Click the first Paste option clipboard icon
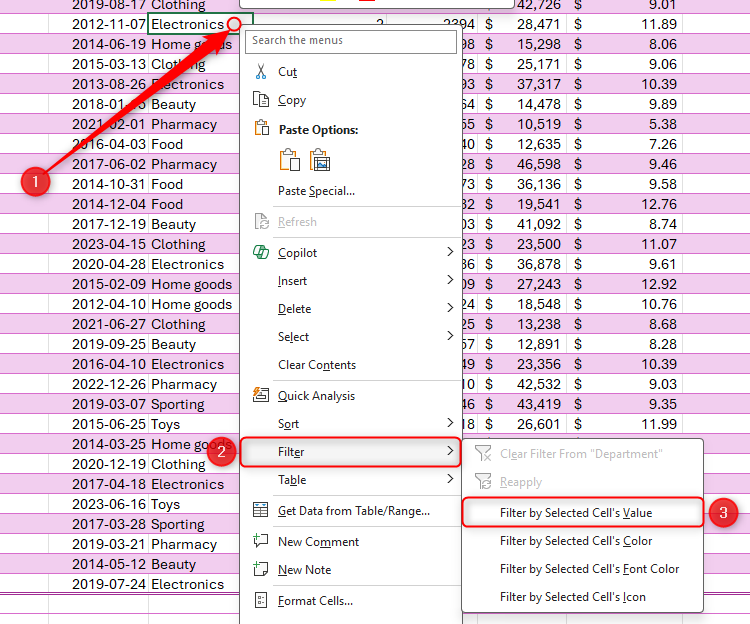The width and height of the screenshot is (750, 624). tap(290, 160)
